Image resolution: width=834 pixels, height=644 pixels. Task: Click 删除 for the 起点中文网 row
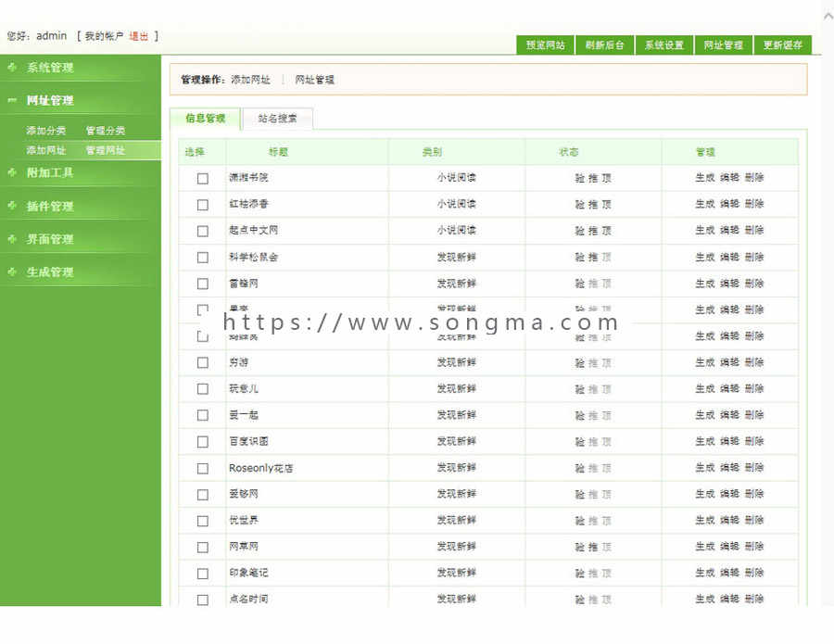coord(753,231)
